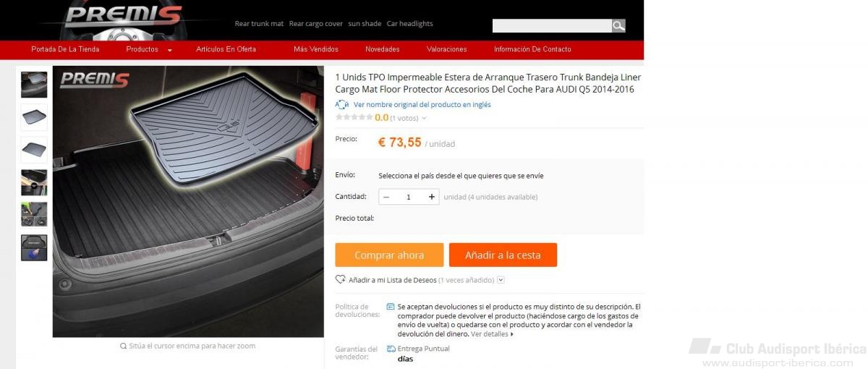Click Añadir a la cesta button
The image size is (868, 369).
tap(503, 255)
